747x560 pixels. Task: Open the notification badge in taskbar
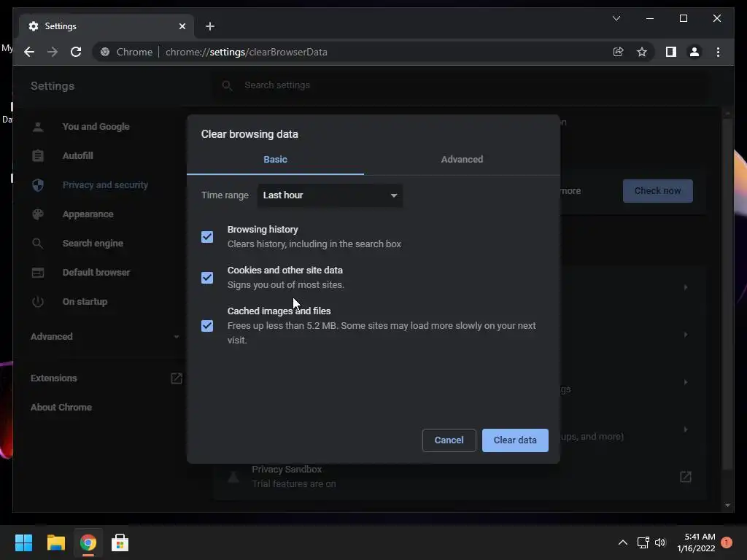727,542
